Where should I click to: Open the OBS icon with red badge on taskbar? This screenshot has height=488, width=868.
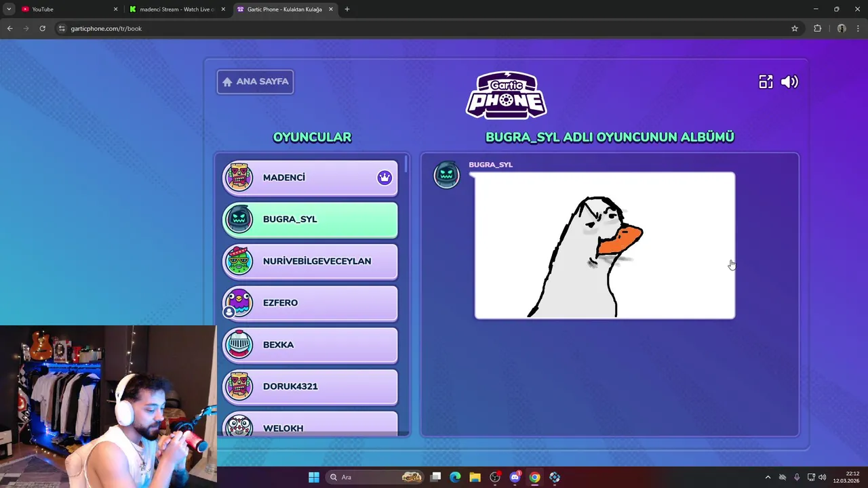click(495, 477)
